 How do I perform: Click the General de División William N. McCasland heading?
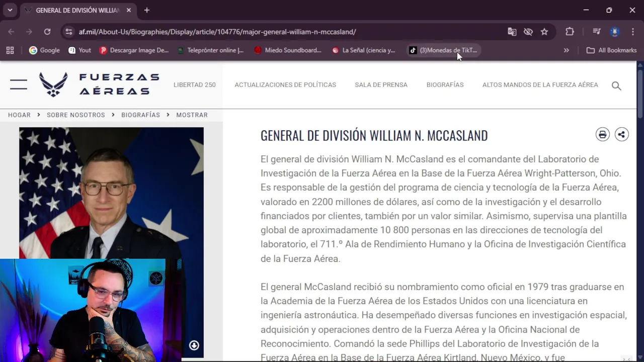(374, 135)
